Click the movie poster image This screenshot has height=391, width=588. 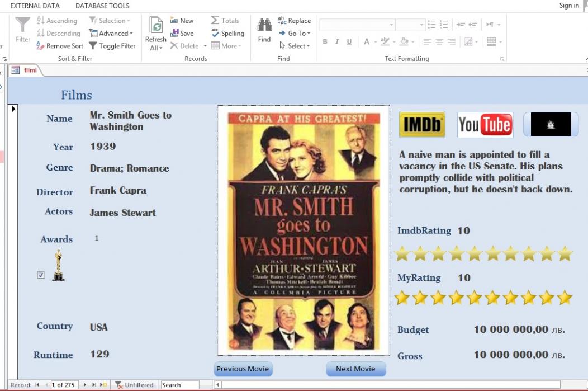click(x=304, y=231)
